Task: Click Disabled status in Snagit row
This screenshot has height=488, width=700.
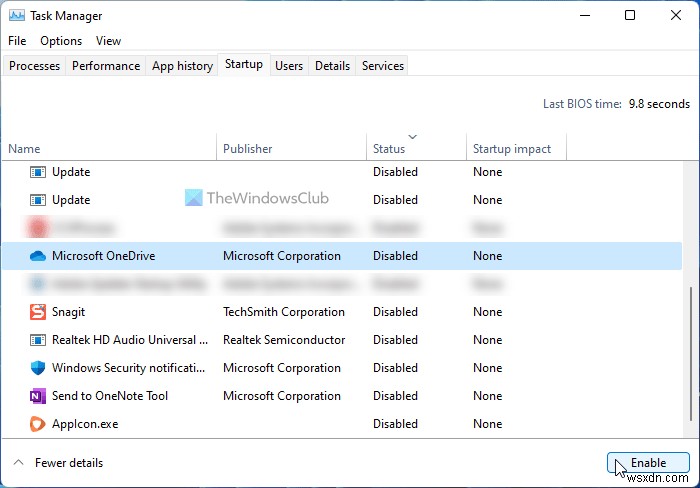Action: tap(395, 312)
